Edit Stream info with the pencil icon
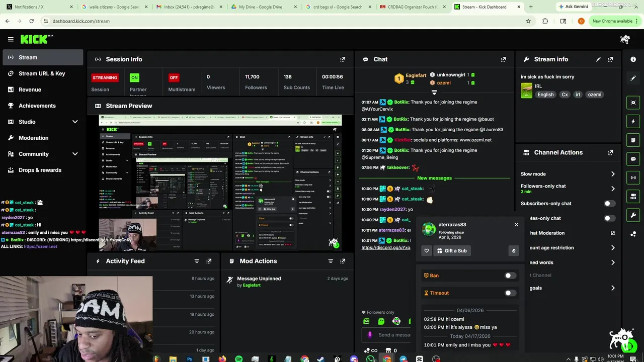This screenshot has height=362, width=644. coord(598,59)
